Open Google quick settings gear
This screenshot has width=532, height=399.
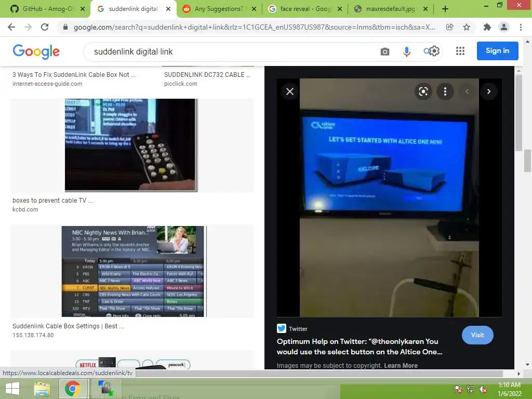tap(435, 51)
